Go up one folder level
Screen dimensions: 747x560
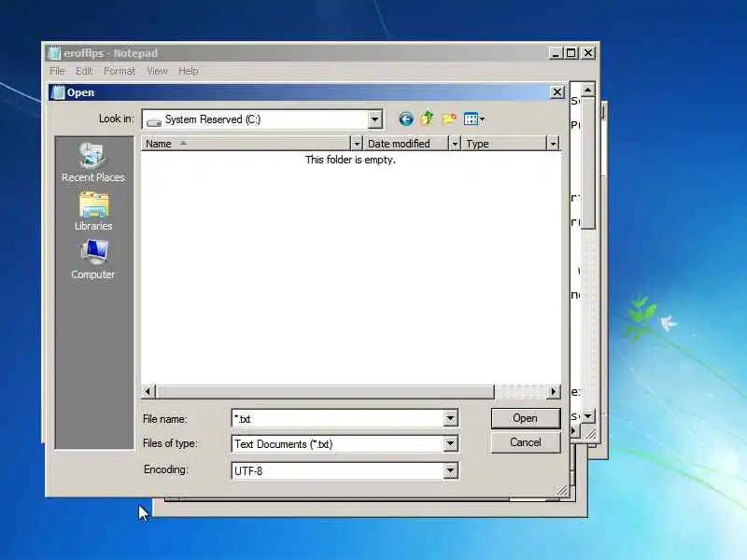pos(427,119)
